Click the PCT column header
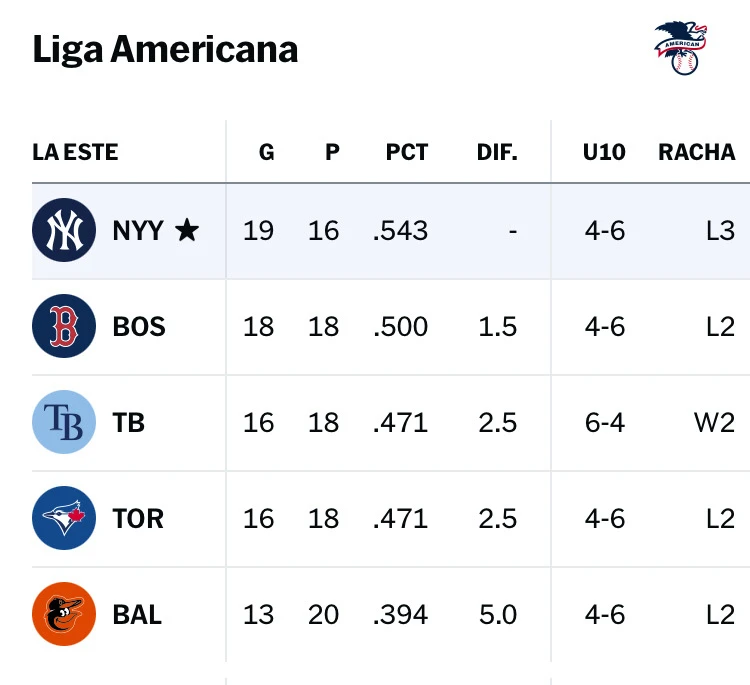Viewport: 750px width, 685px height. pos(407,152)
